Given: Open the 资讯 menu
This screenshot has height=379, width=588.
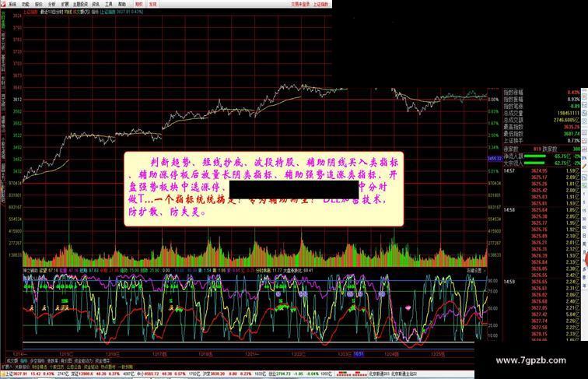Looking at the screenshot, I should tap(96, 4).
